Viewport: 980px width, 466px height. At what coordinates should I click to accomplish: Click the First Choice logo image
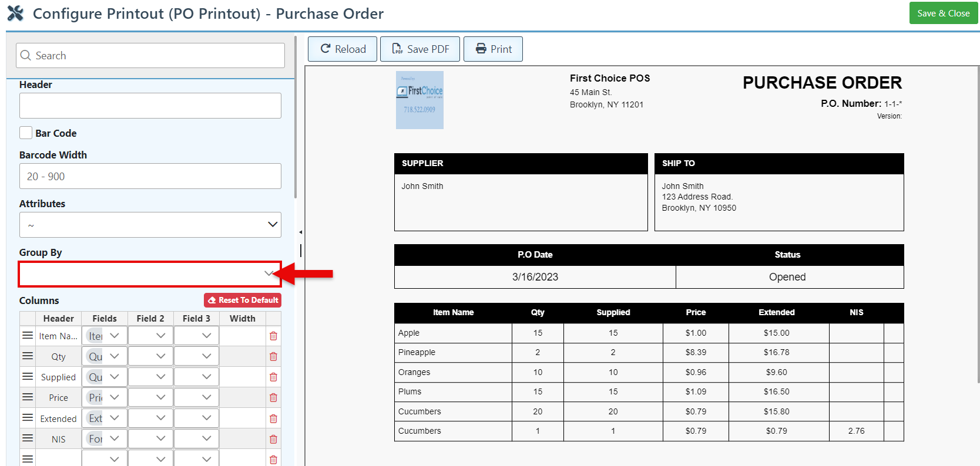point(419,100)
